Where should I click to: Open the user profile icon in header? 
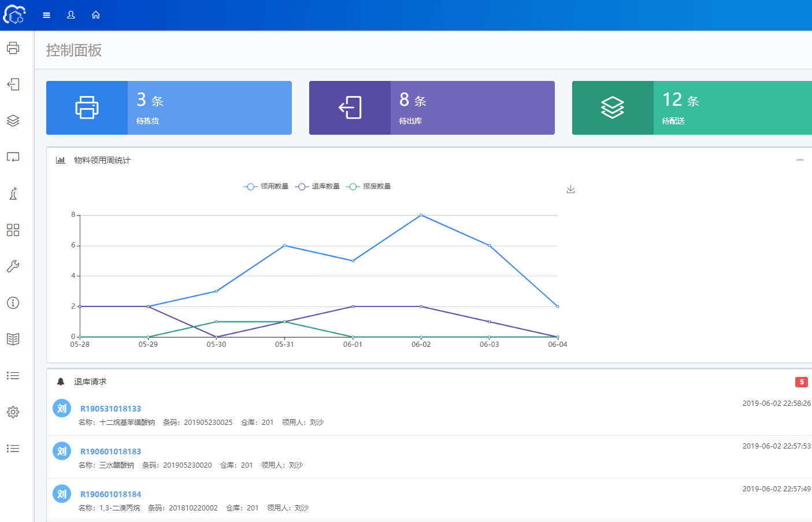coord(71,15)
